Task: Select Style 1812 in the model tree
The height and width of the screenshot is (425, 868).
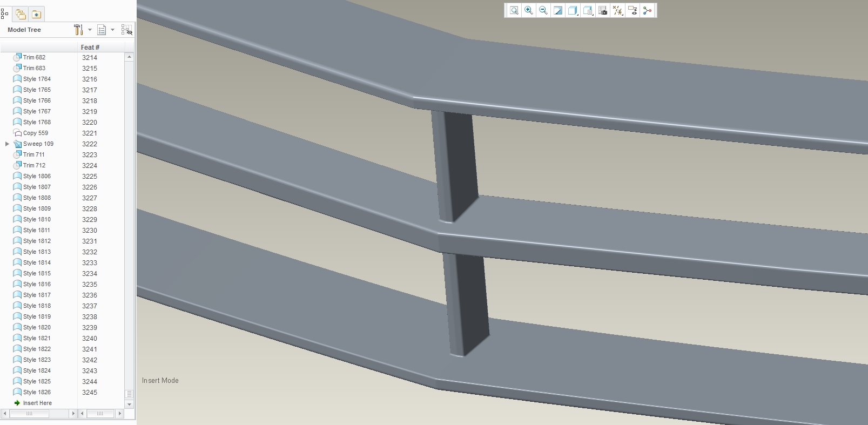Action: coord(37,241)
